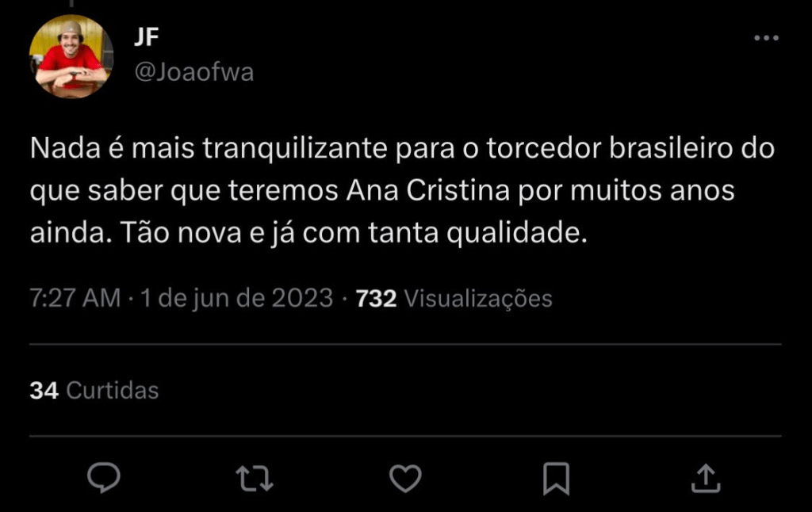This screenshot has width=812, height=512.
Task: Click the 34 likes count number
Action: coord(44,390)
